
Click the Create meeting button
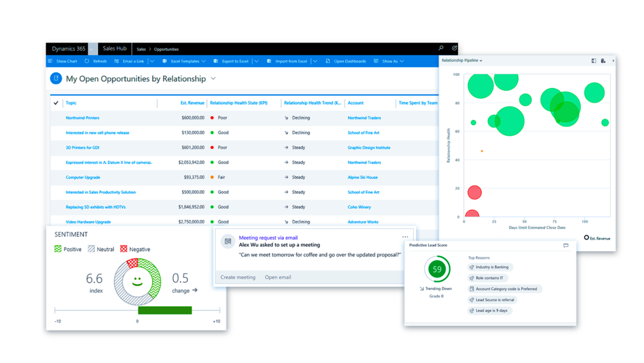click(x=238, y=277)
